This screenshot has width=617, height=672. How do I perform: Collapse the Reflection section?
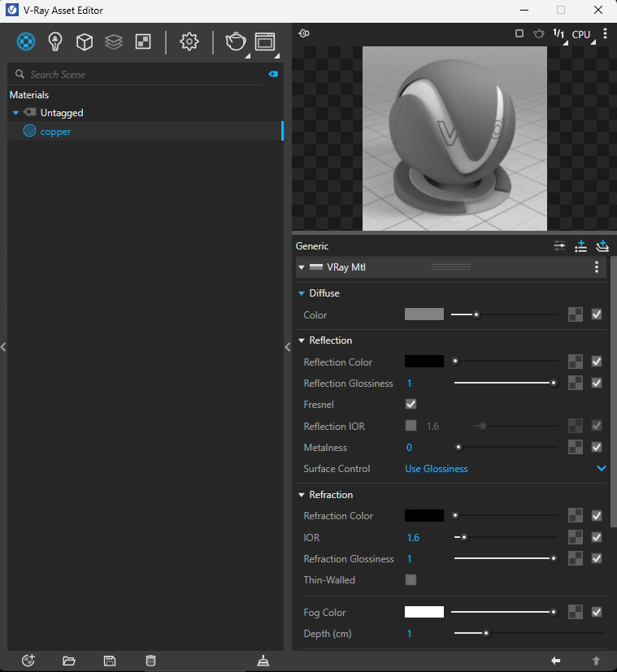[x=302, y=340]
